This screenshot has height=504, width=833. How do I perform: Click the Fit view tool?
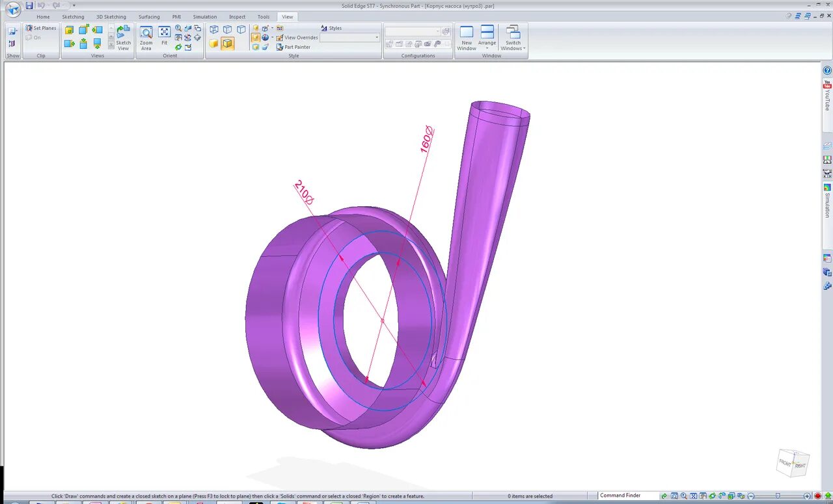[165, 36]
